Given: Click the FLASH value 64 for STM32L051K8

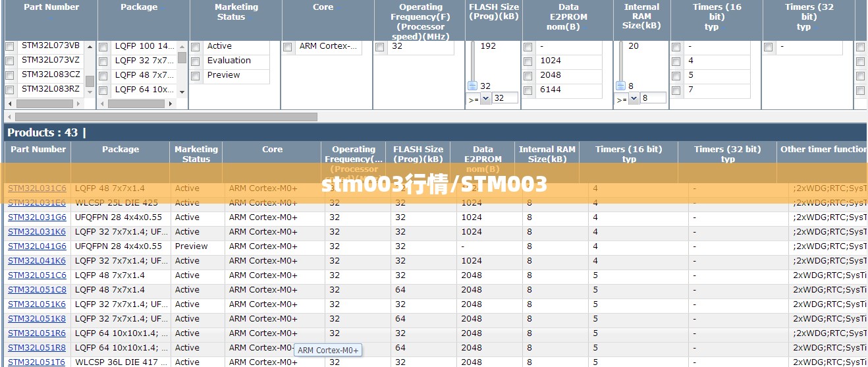Looking at the screenshot, I should [400, 319].
